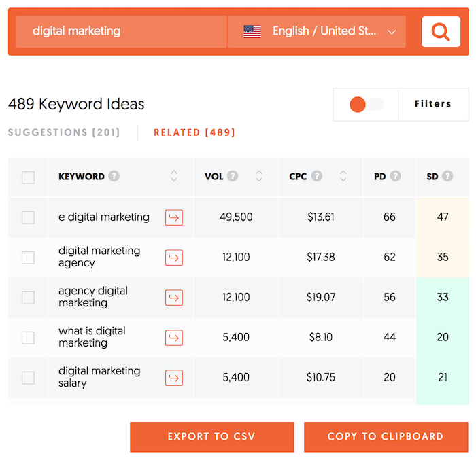Screen dimensions: 476x460
Task: Toggle the switch beside Filters
Action: 366,105
